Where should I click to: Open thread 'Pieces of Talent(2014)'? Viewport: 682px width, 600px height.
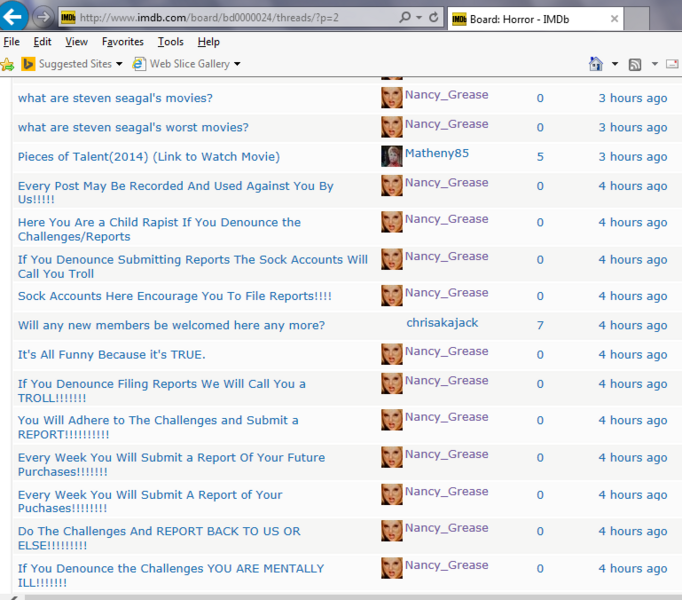[x=148, y=157]
